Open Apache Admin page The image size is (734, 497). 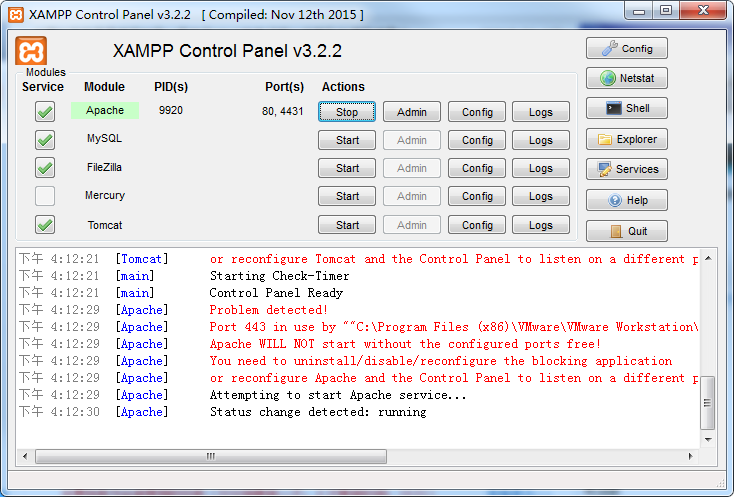(412, 112)
